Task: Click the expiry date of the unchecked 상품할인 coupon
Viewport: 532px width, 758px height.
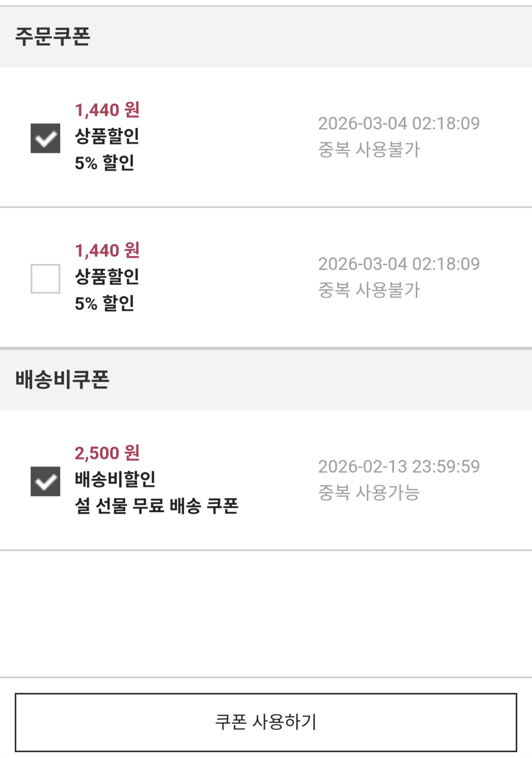Action: point(399,264)
